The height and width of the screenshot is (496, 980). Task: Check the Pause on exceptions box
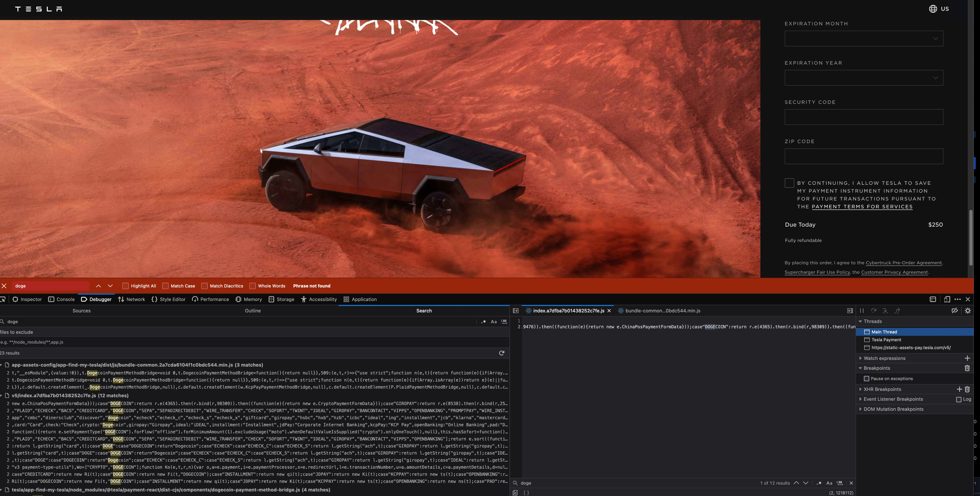(866, 378)
